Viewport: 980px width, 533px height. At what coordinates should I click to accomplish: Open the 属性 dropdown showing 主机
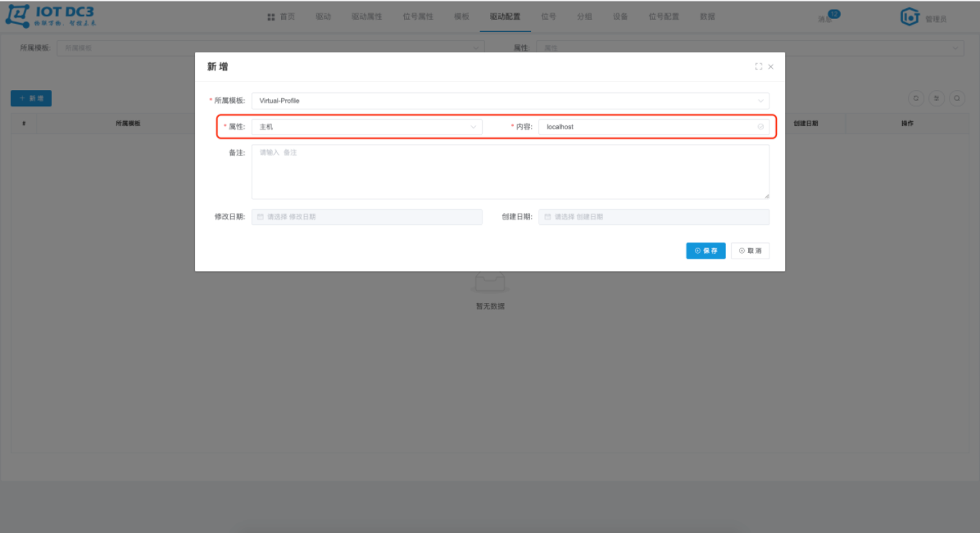click(367, 127)
